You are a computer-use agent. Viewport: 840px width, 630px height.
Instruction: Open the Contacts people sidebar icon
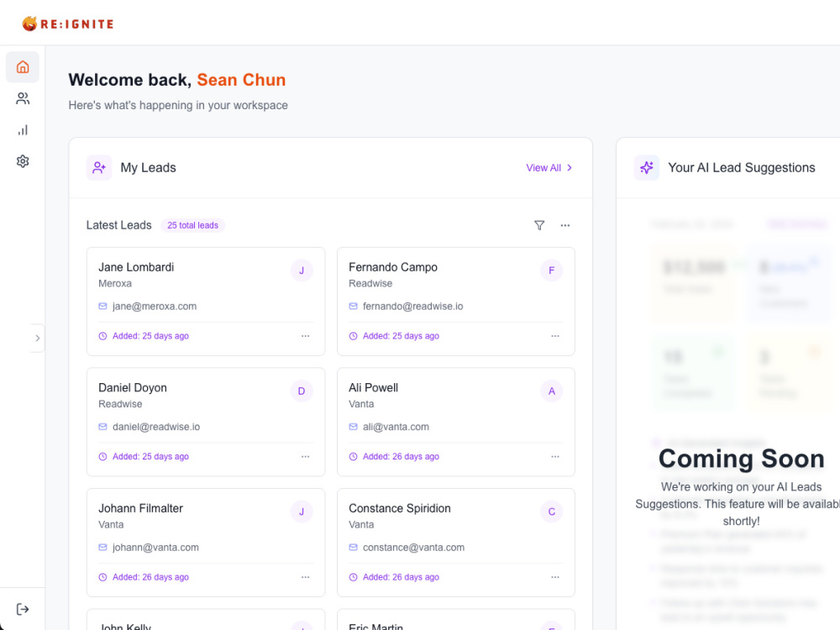coord(23,98)
